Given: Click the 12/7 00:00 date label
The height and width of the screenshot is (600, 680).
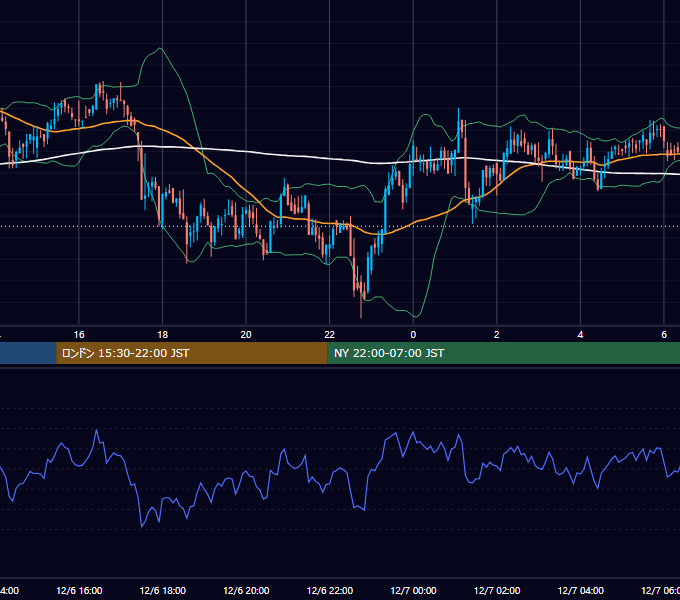Looking at the screenshot, I should pos(413,590).
